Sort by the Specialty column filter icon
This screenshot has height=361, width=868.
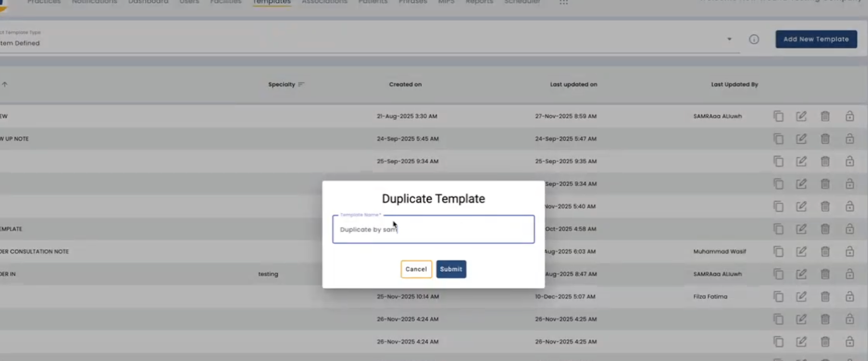301,85
